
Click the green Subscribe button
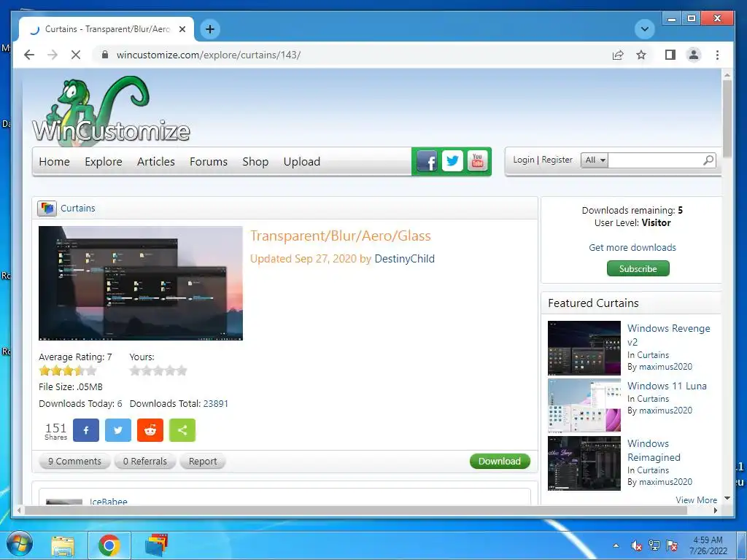(x=638, y=268)
